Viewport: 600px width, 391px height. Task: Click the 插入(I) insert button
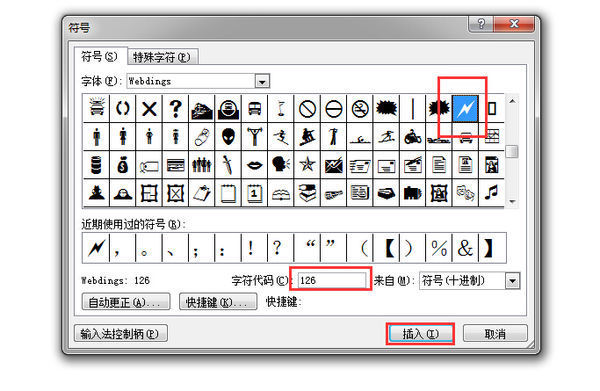coord(420,334)
